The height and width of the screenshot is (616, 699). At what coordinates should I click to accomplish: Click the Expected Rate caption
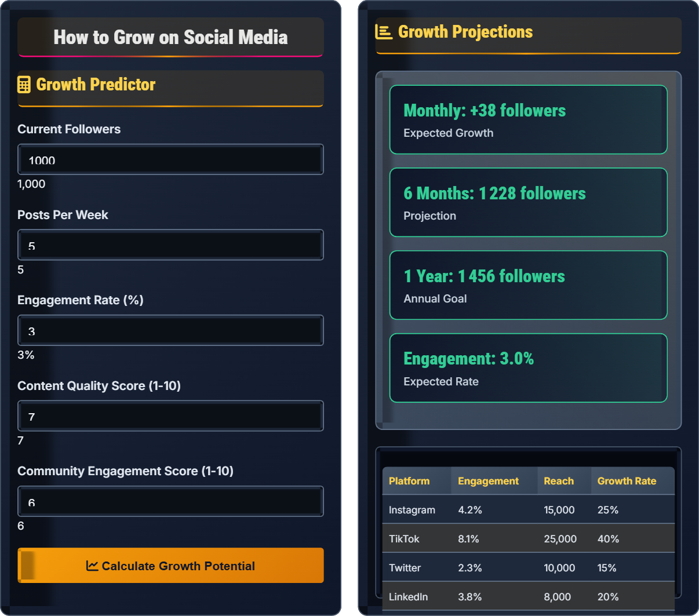point(441,381)
